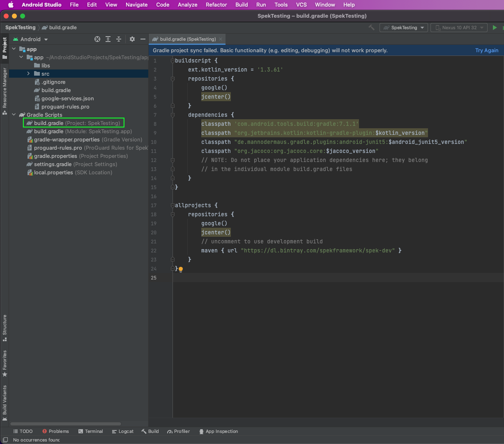Run the app with green play button
The width and height of the screenshot is (504, 444).
[495, 28]
